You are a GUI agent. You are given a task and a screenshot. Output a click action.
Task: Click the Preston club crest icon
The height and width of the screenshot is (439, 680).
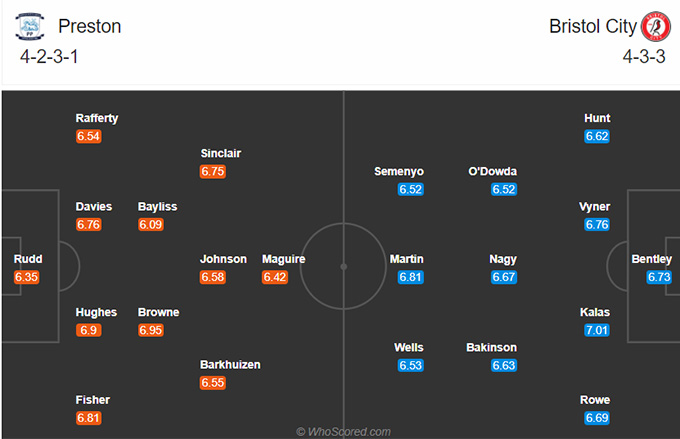tap(29, 26)
